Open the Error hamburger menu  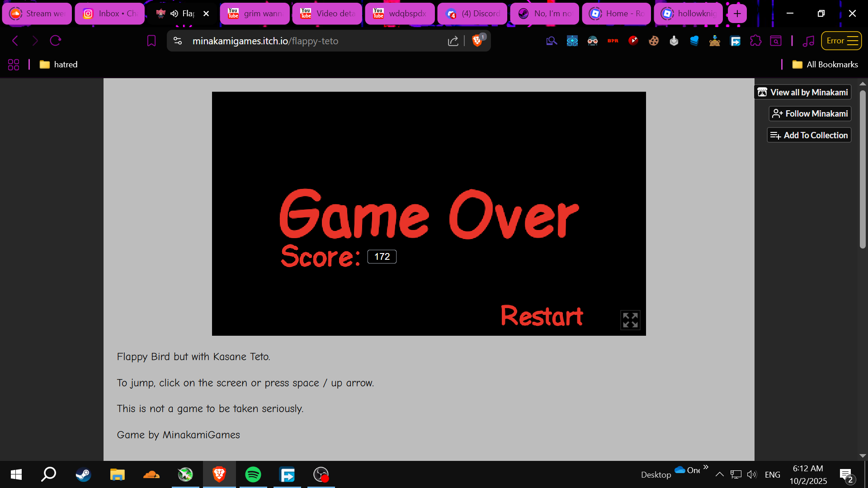(841, 41)
